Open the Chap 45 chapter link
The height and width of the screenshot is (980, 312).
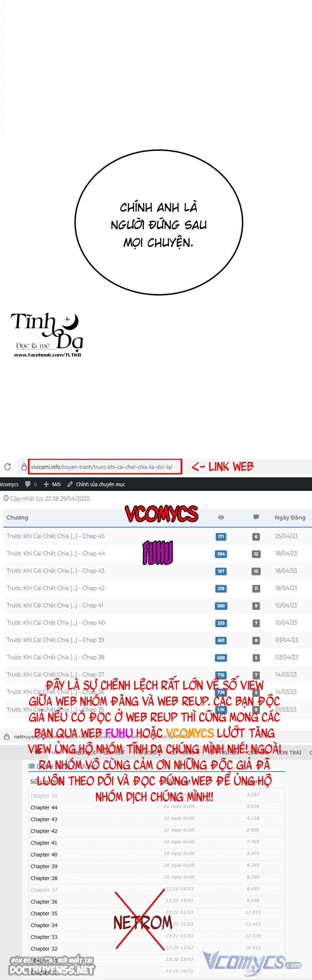click(55, 536)
